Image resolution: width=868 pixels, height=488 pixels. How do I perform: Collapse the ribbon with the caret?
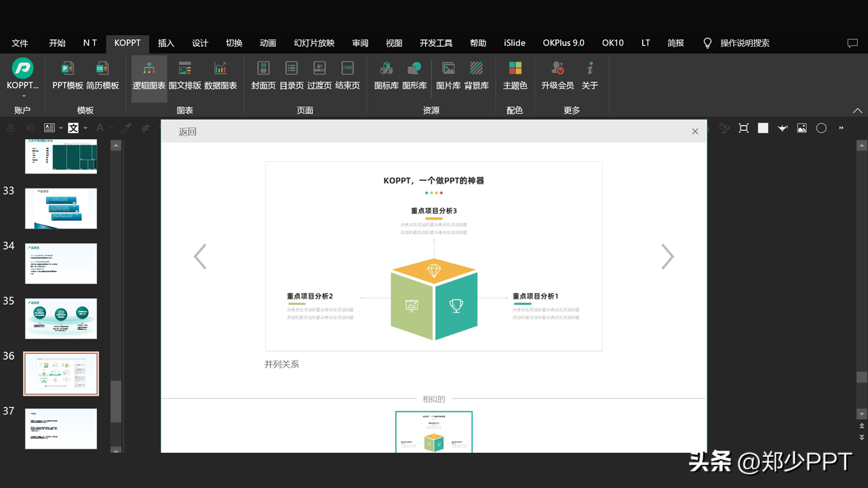tap(858, 110)
